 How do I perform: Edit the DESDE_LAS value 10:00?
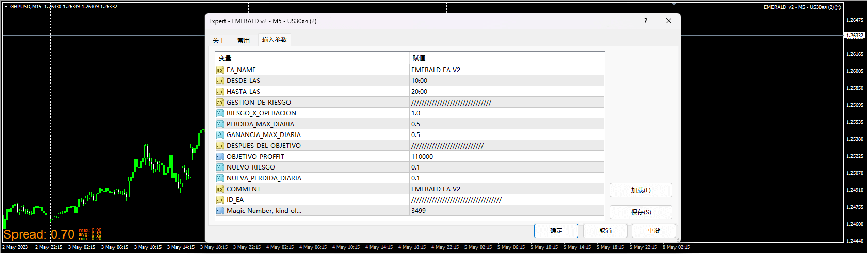pyautogui.click(x=507, y=81)
